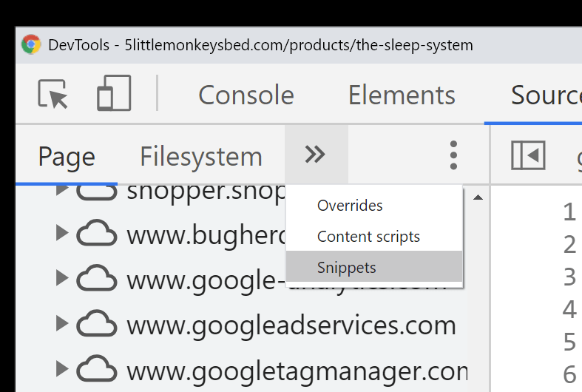Toggle the device toolbar icon

click(114, 94)
